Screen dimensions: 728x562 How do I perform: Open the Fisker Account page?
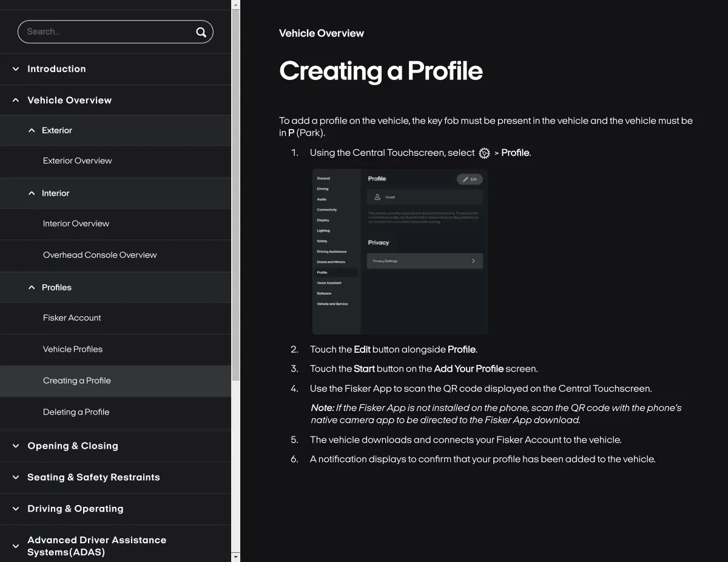(x=72, y=318)
